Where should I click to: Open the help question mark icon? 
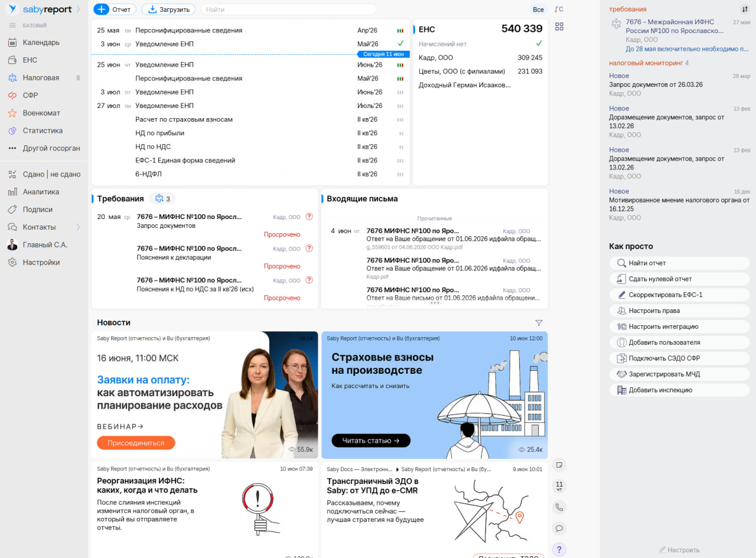[559, 550]
